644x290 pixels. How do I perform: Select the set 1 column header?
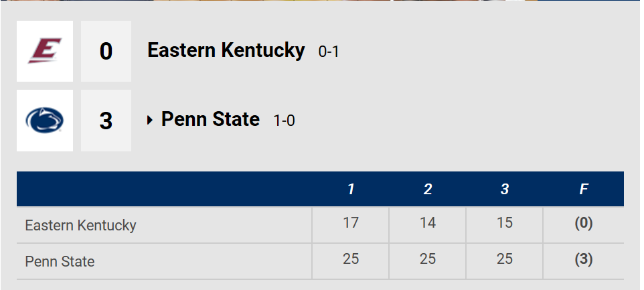tap(350, 189)
